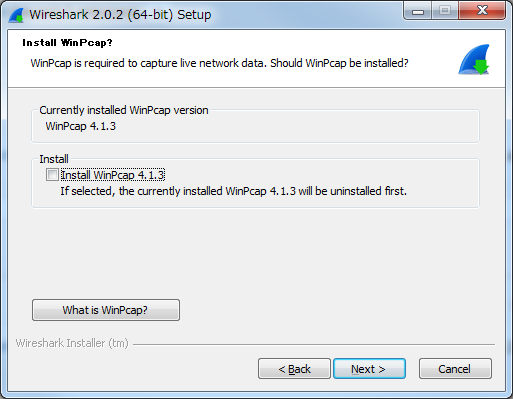Screen dimensions: 513x399
Task: Click the "Install WinPcap?" bold heading
Action: pos(67,43)
